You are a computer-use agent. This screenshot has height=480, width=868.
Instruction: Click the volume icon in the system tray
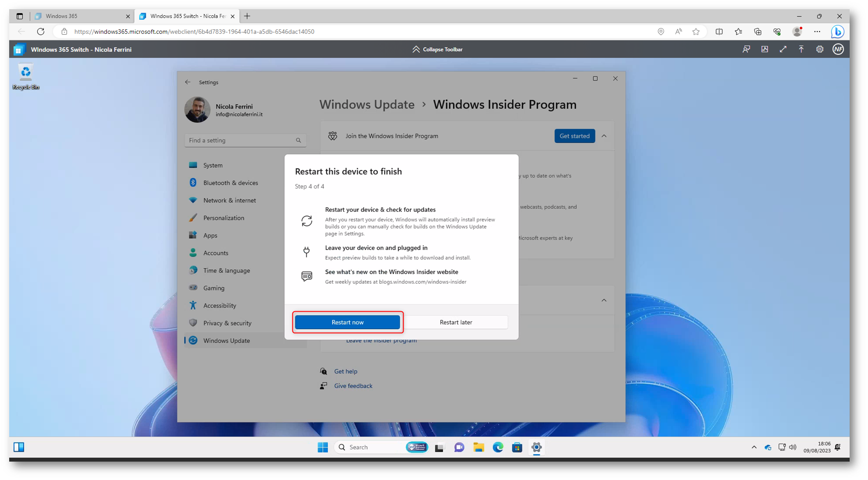[x=793, y=447]
